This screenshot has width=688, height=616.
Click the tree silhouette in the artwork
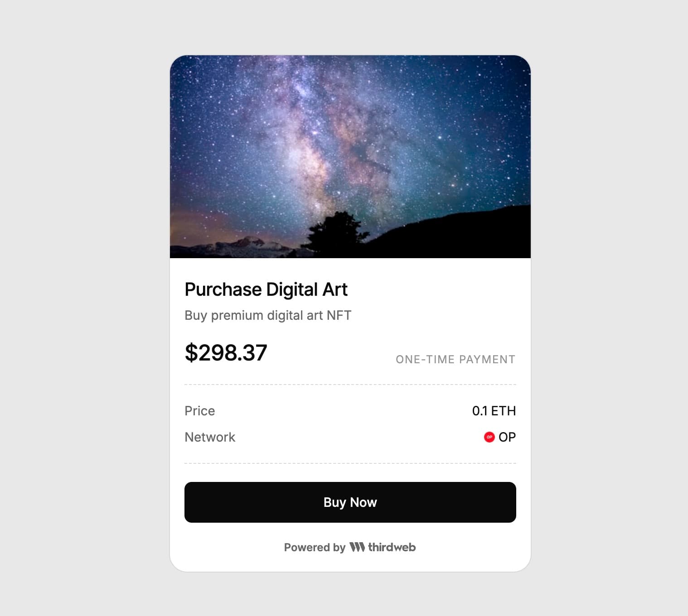[336, 232]
